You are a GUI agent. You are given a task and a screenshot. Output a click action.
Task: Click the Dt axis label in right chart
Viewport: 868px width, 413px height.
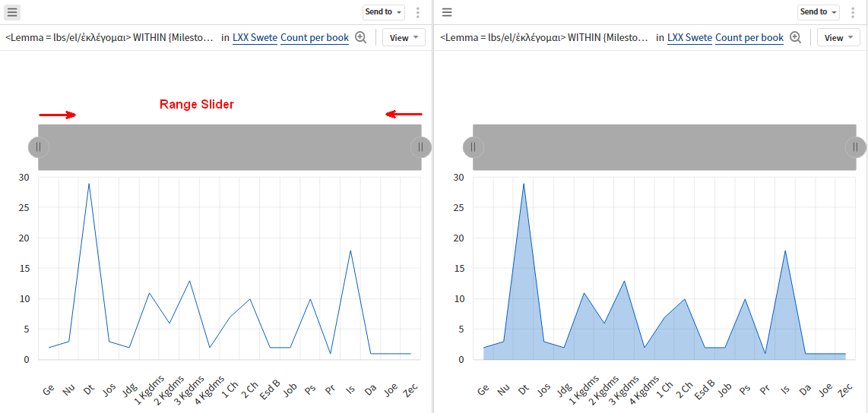click(524, 390)
